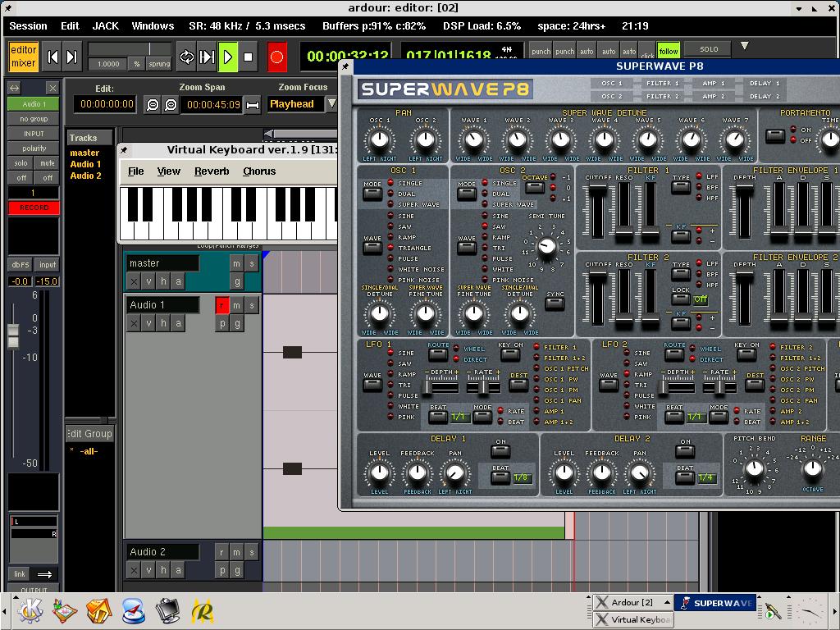Expand the dropdown arrow beside SOLO
The image size is (840, 630).
(x=745, y=47)
